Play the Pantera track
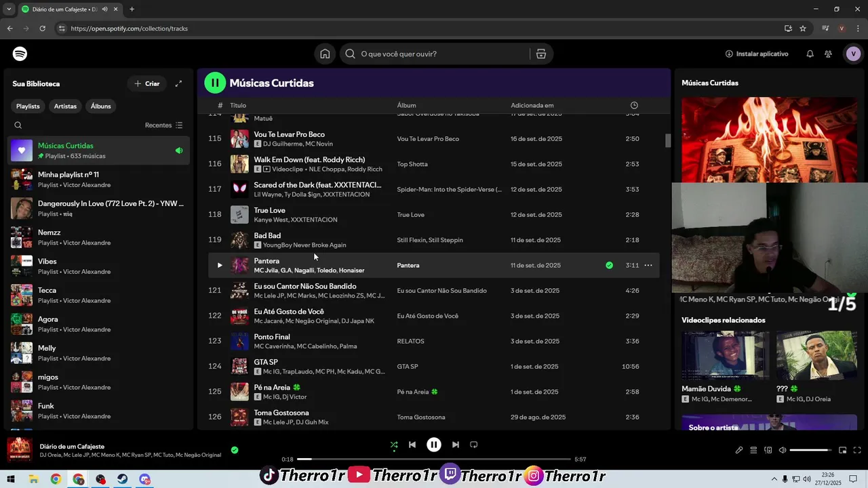This screenshot has width=868, height=488. point(219,265)
